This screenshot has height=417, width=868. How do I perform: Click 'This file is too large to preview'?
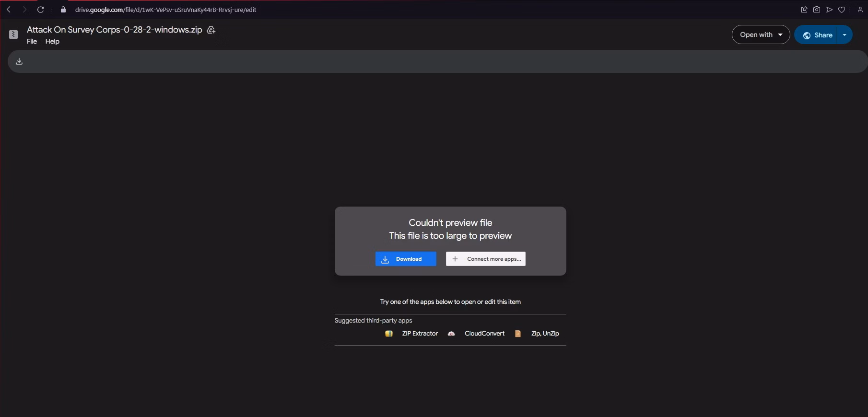tap(450, 236)
